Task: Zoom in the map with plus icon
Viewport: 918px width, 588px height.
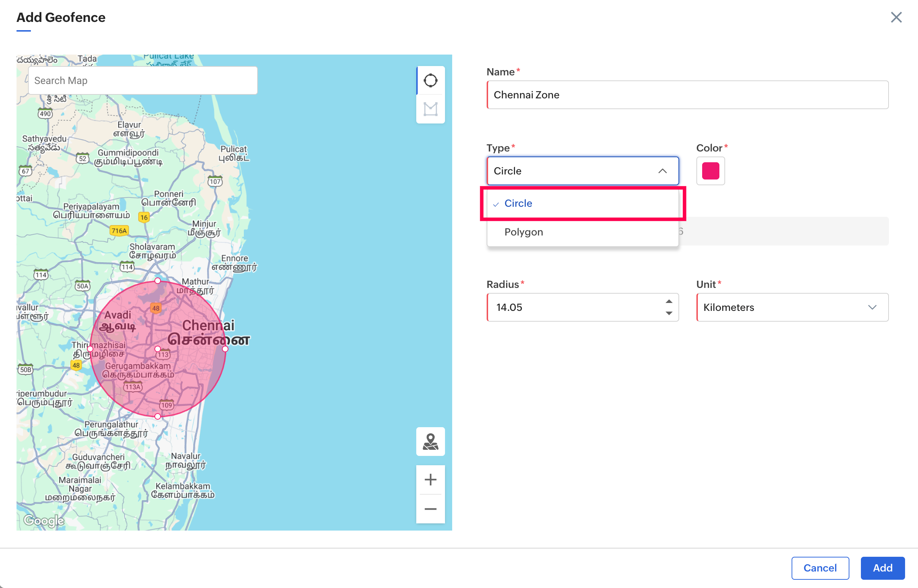Action: click(x=430, y=480)
